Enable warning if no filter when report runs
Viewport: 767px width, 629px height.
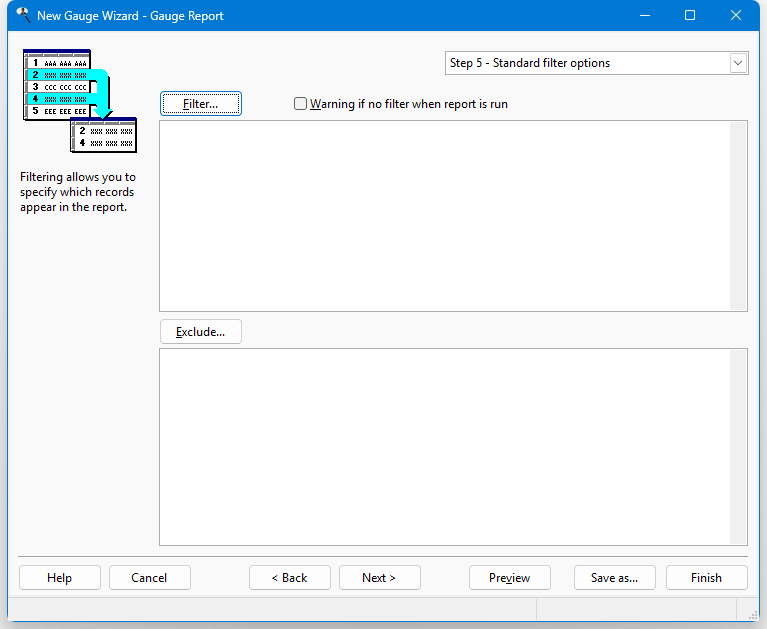tap(301, 104)
